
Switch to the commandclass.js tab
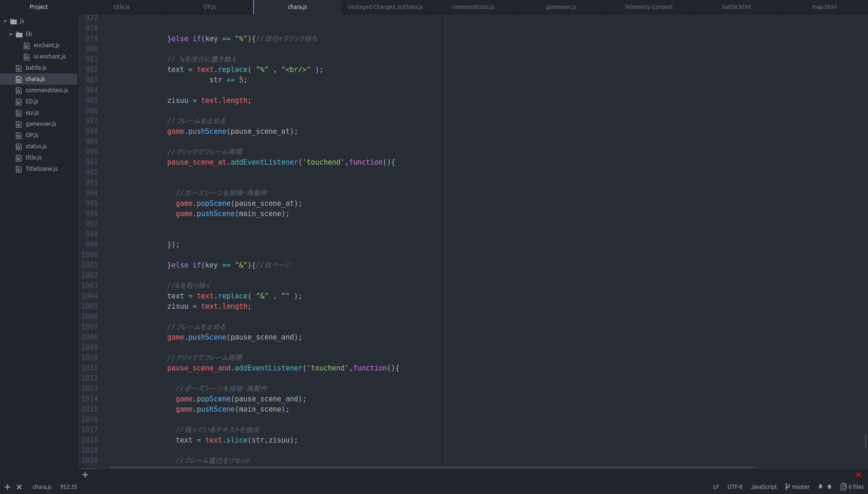(473, 7)
